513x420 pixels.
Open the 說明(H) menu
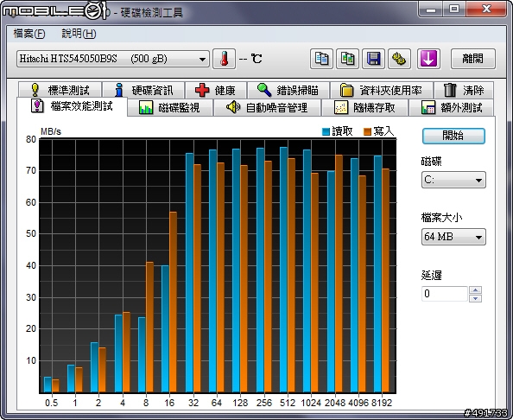point(79,34)
